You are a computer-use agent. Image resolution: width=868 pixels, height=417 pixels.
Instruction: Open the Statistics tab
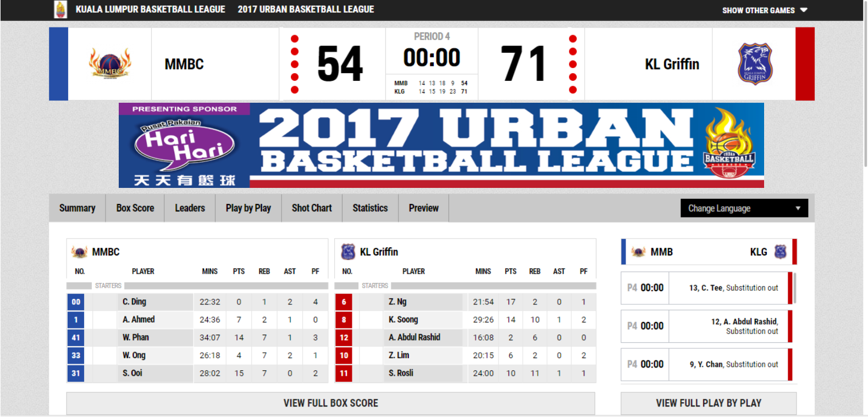click(x=370, y=208)
